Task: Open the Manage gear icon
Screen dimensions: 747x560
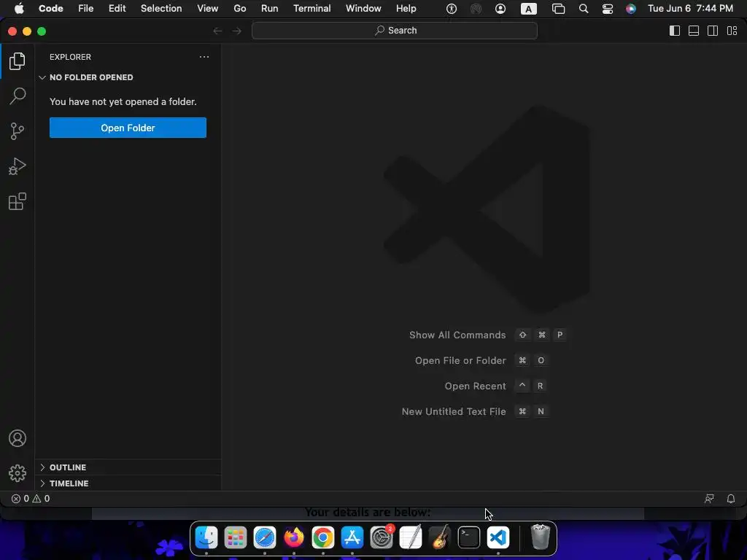Action: pyautogui.click(x=18, y=472)
